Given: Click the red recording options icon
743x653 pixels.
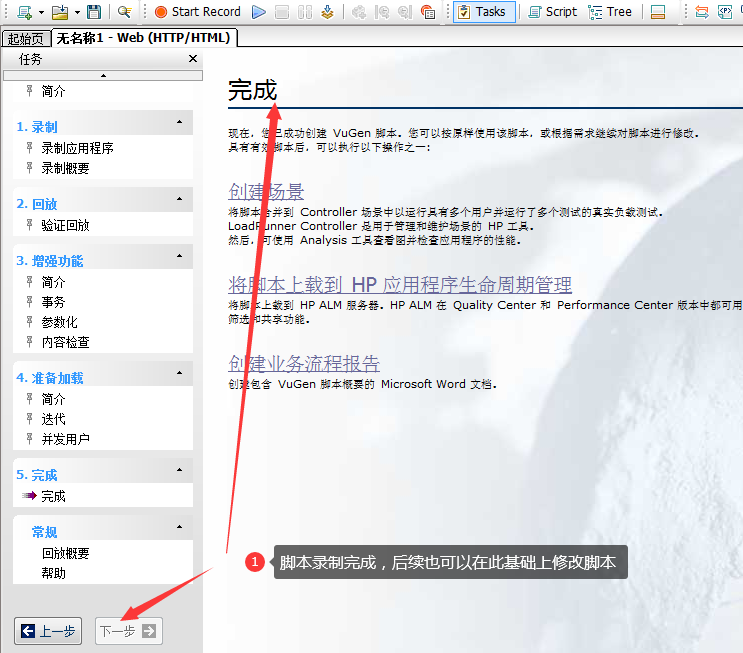Looking at the screenshot, I should [x=428, y=12].
